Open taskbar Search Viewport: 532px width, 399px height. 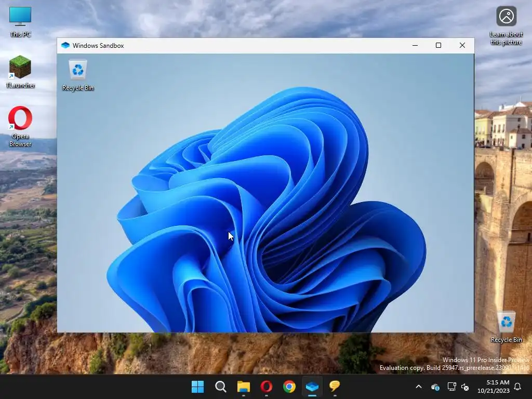click(220, 387)
